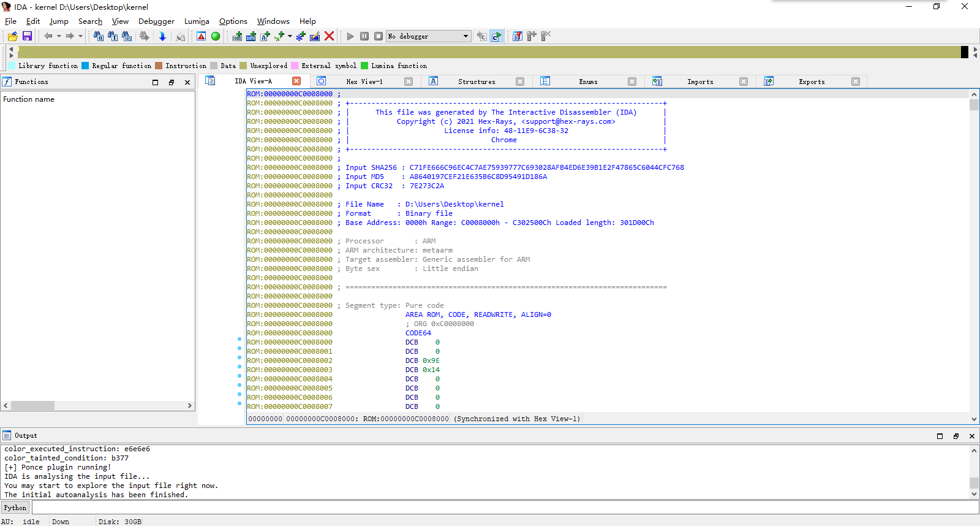Switch to the Hex View-1 tab

click(364, 82)
